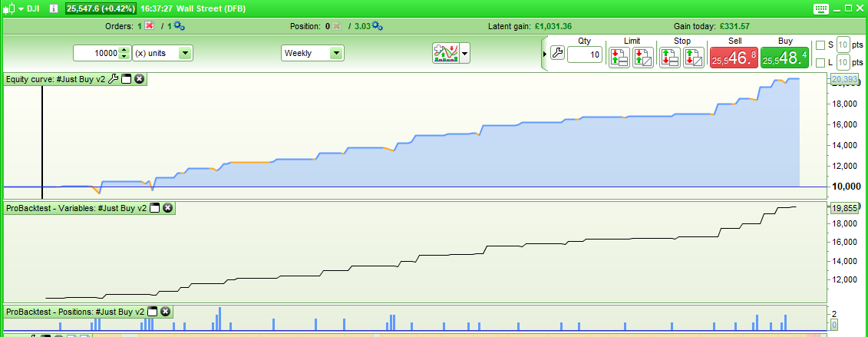This screenshot has height=337, width=868.
Task: Close the ProBacktest Variables panel
Action: [168, 208]
